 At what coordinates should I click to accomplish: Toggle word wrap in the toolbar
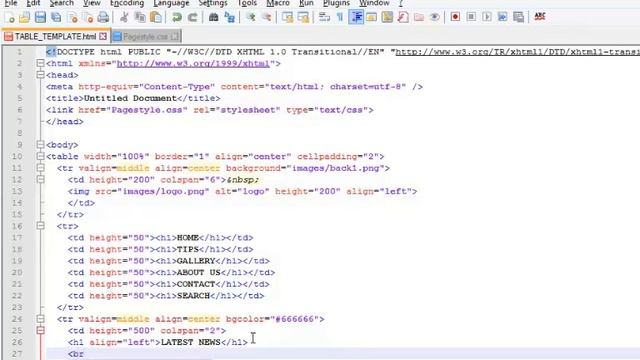coord(324,17)
